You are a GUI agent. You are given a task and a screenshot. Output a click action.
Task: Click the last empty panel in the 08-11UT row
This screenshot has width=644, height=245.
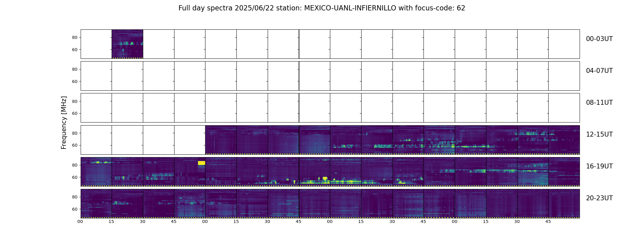click(564, 108)
